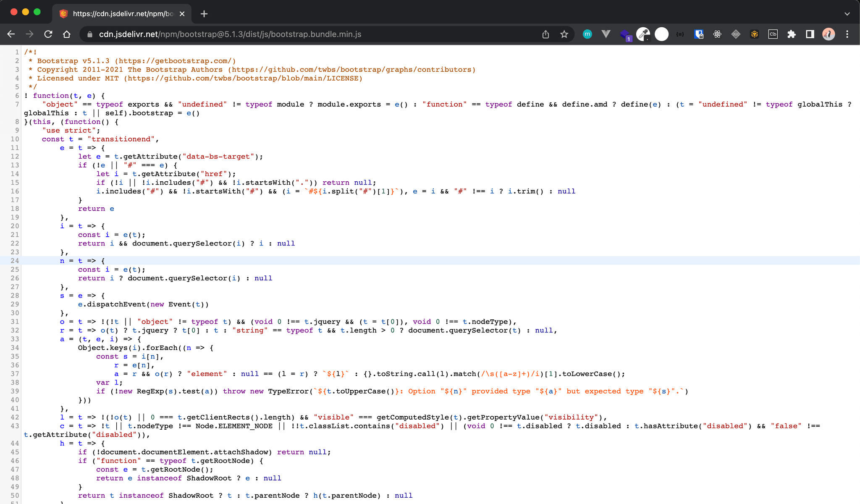The image size is (860, 504).
Task: Toggle the browser side panel
Action: click(x=810, y=34)
